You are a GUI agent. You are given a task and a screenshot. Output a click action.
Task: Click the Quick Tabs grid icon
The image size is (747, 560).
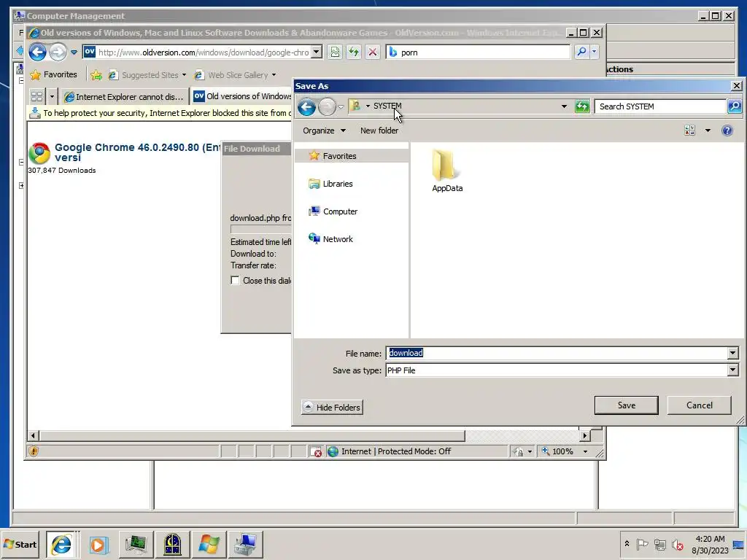pyautogui.click(x=36, y=97)
